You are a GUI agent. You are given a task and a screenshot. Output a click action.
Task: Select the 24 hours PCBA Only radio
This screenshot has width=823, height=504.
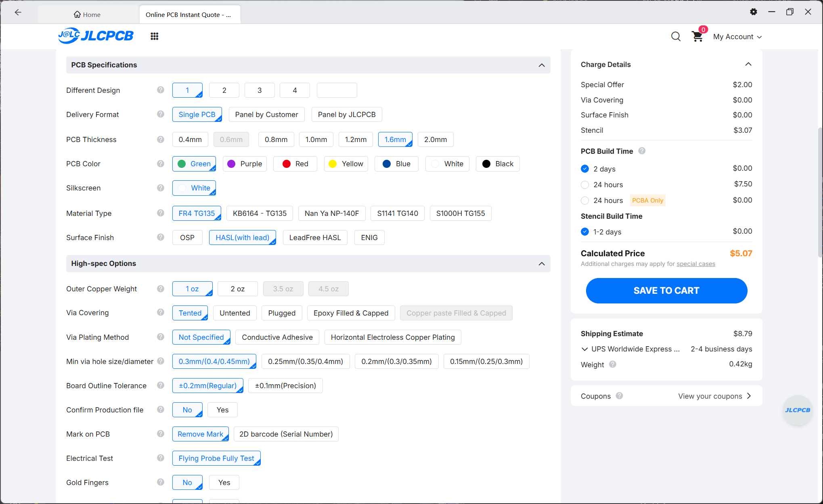pyautogui.click(x=585, y=200)
